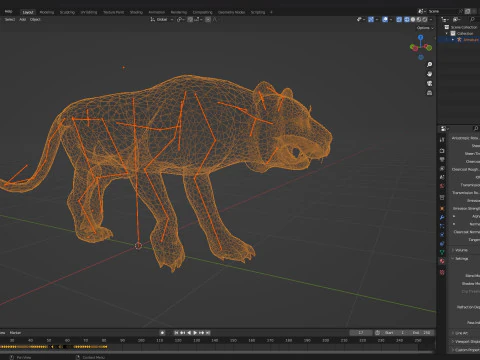
Task: Open the World properties tab
Action: (442, 186)
